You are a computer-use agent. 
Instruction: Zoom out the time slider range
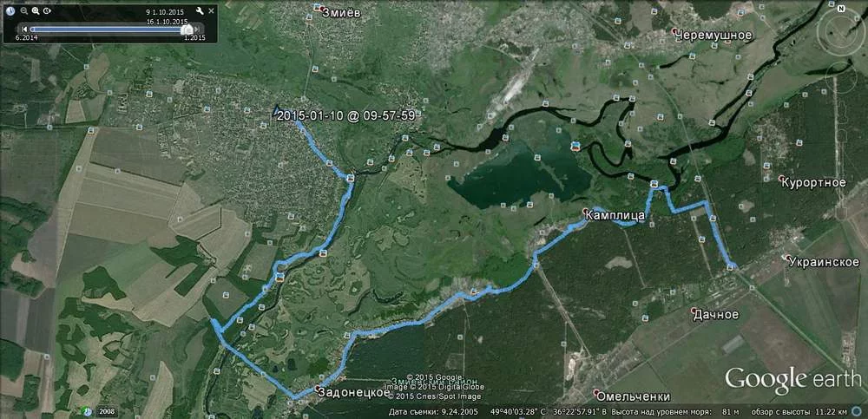[x=23, y=10]
